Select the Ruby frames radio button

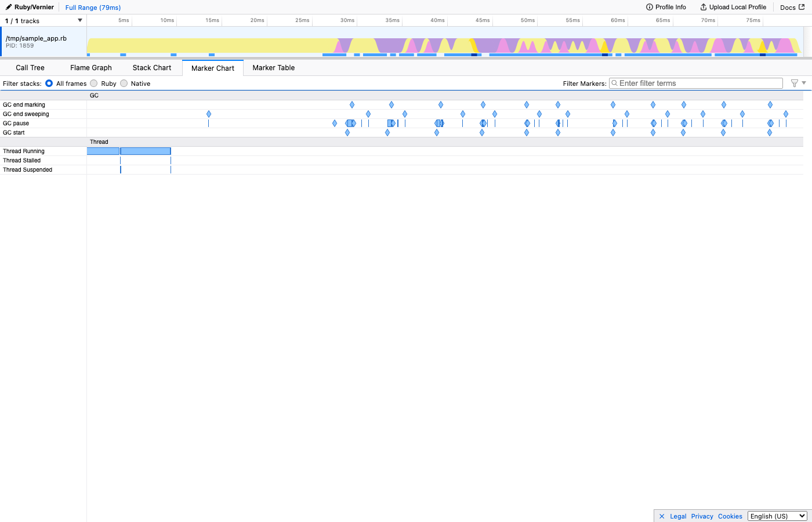pyautogui.click(x=93, y=83)
